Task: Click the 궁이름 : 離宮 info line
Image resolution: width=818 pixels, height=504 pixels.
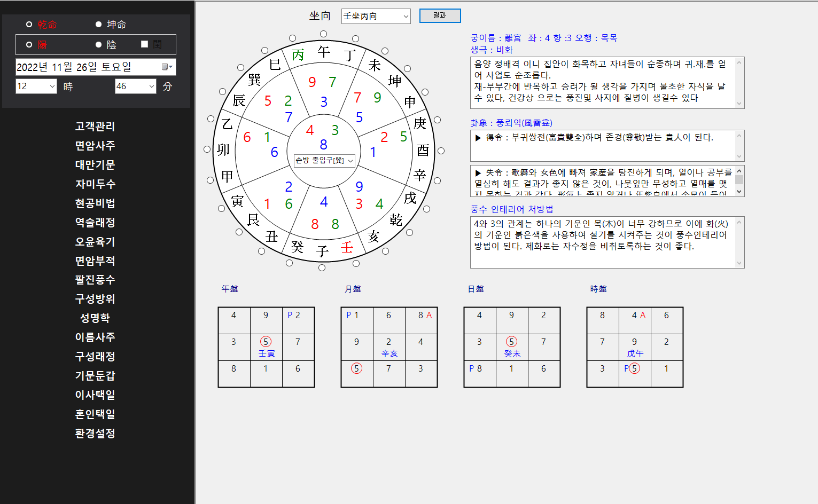Action: tap(544, 38)
